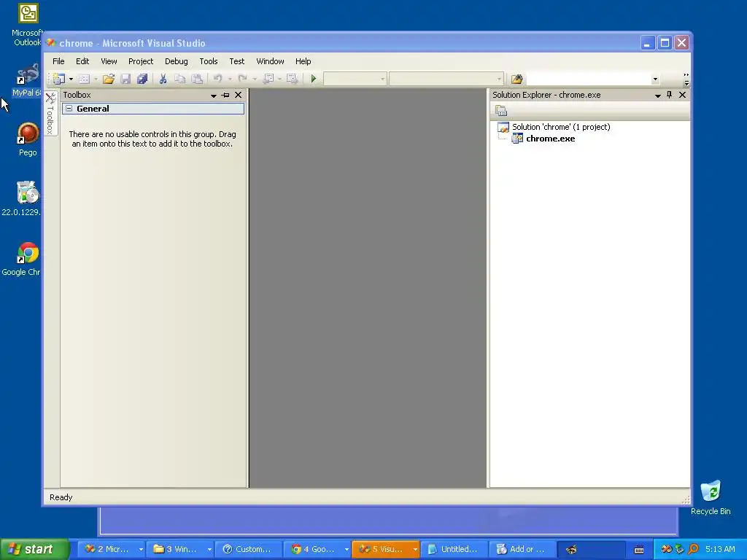Image resolution: width=747 pixels, height=560 pixels.
Task: Click the Copy icon in toolbar
Action: point(180,79)
